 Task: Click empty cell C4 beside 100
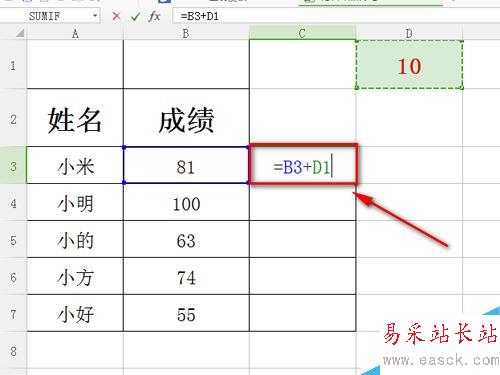tap(302, 202)
